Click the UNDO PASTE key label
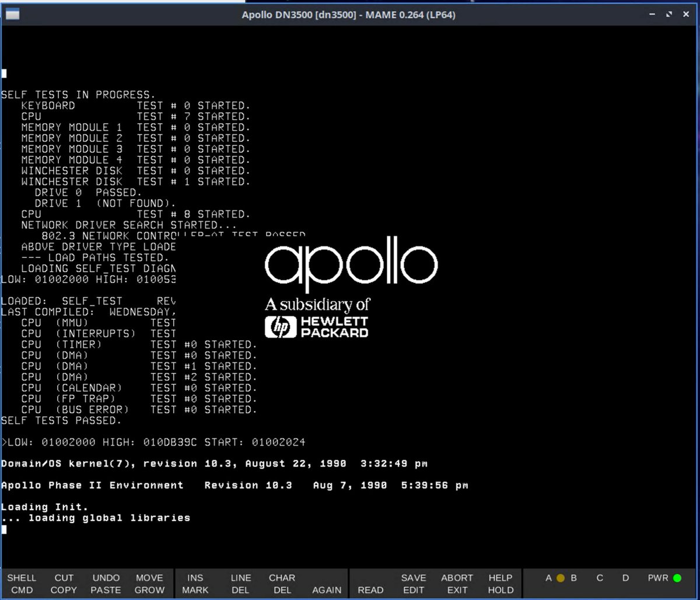 [x=106, y=584]
